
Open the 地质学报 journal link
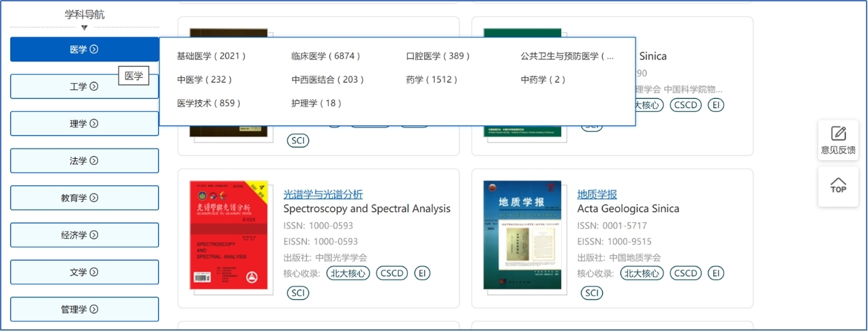pos(597,194)
